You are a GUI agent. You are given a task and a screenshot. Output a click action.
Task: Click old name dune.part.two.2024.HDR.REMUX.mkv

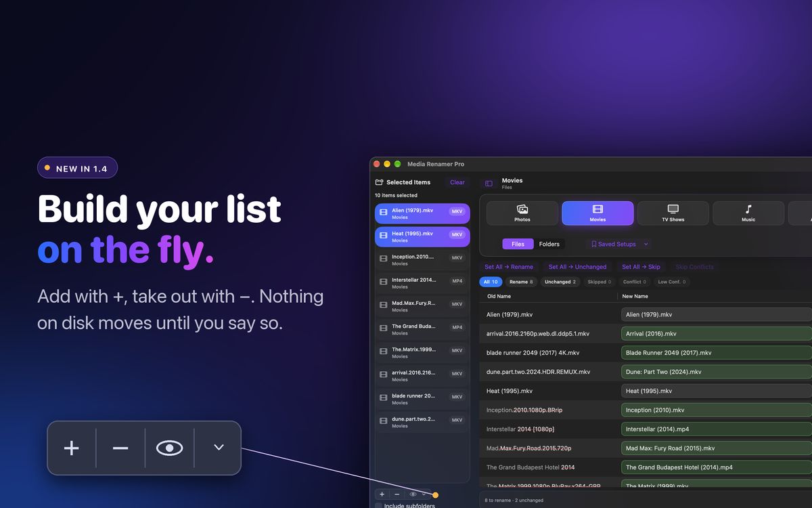539,372
